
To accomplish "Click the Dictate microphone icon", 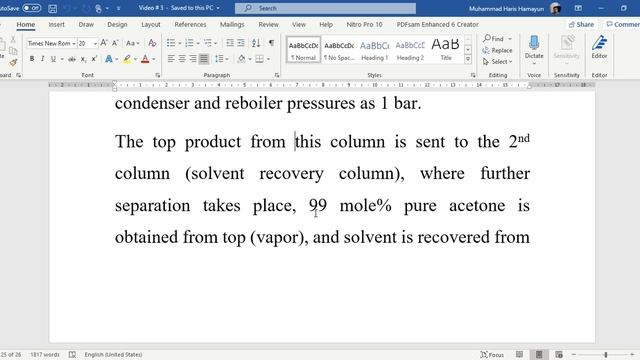I will point(534,42).
